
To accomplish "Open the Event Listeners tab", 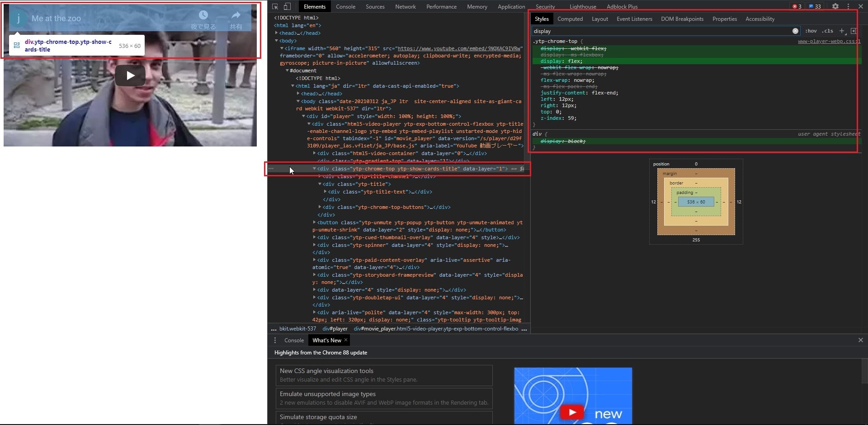I will (634, 19).
